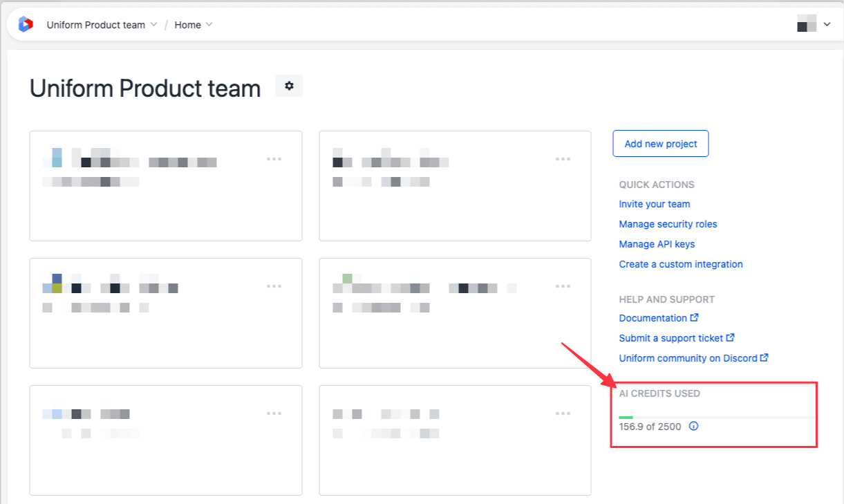The image size is (844, 504).
Task: Open ellipsis menu on bottom-right project card
Action: click(563, 413)
